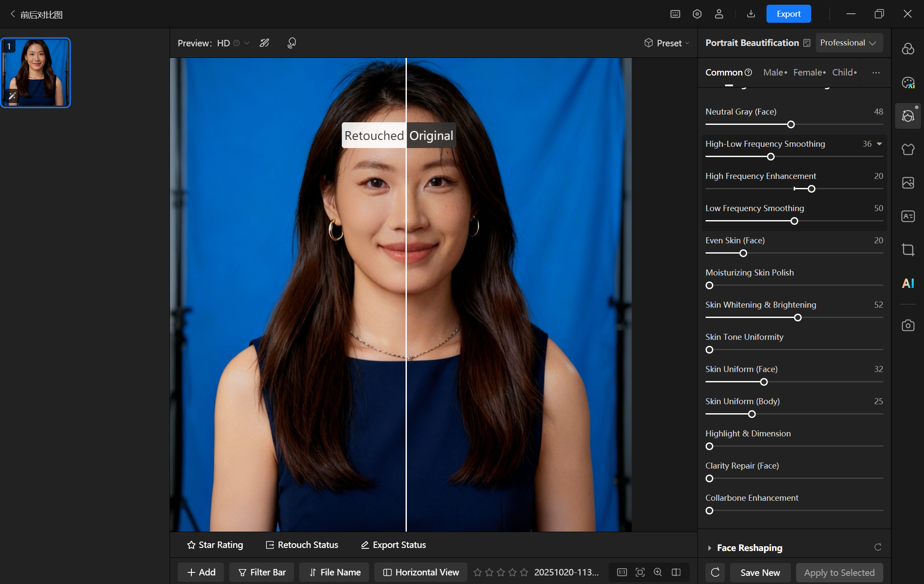
Task: Open the Professional mode dropdown
Action: [848, 43]
